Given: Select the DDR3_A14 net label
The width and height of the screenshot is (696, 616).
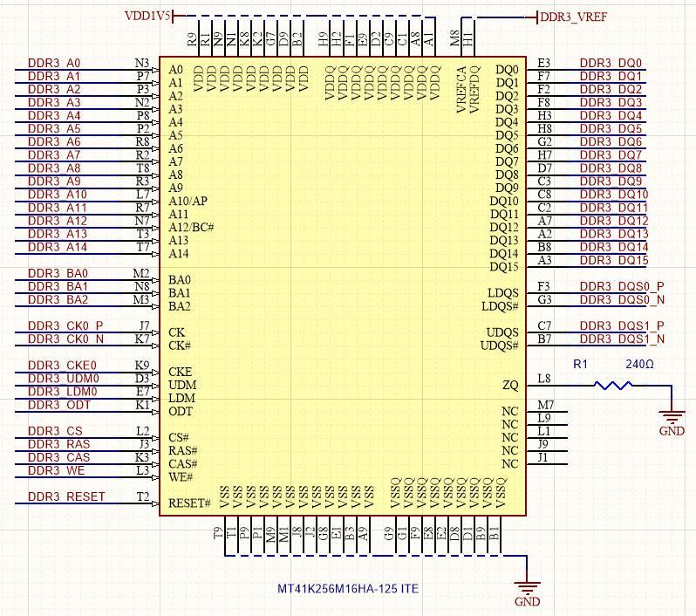Looking at the screenshot, I should pyautogui.click(x=58, y=247).
